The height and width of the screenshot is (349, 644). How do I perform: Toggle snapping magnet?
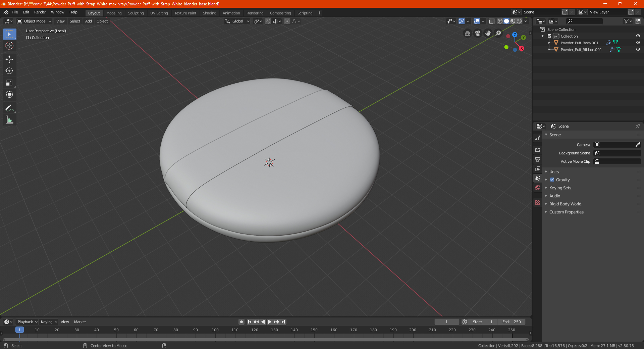coord(268,21)
